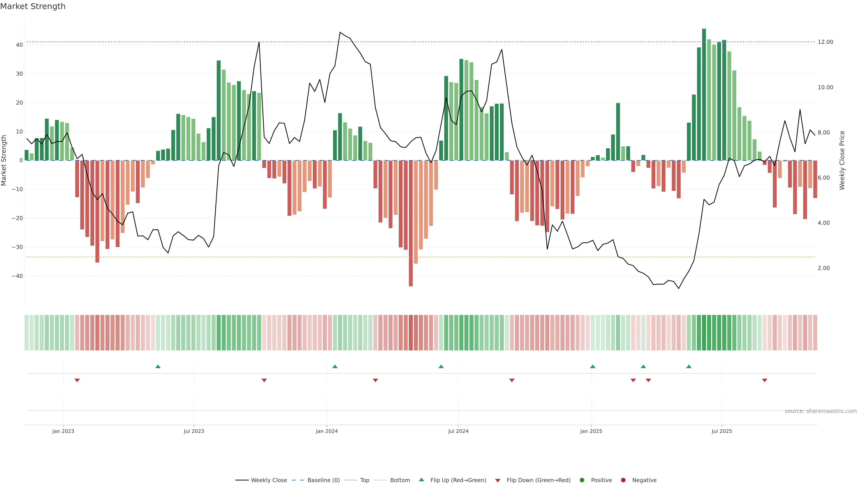Click the first green flip-up marker before Jul 2023
Screen dimensions: 868x488
(x=158, y=366)
